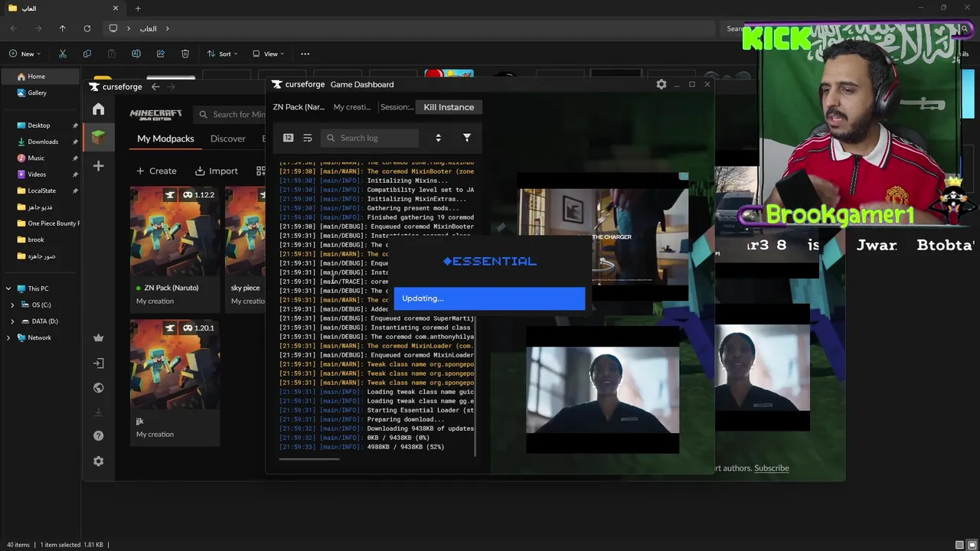Switch to the My Modpacks tab

165,139
